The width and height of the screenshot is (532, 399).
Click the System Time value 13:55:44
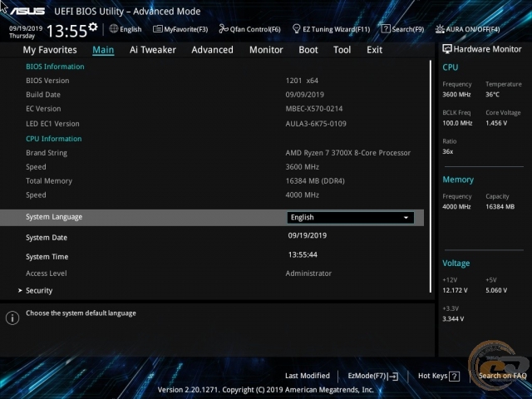(303, 254)
